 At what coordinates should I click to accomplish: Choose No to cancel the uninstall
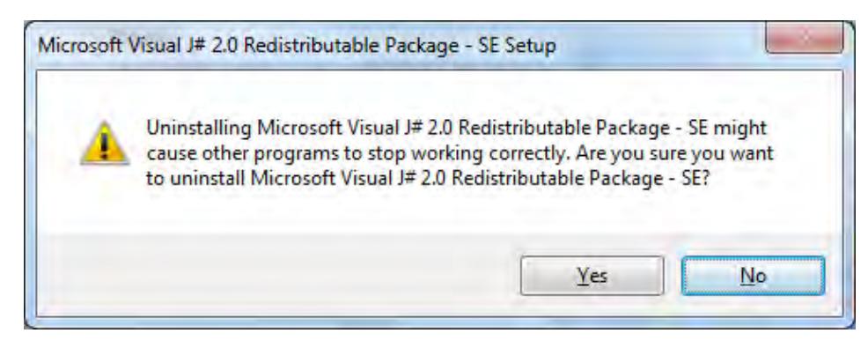click(753, 276)
